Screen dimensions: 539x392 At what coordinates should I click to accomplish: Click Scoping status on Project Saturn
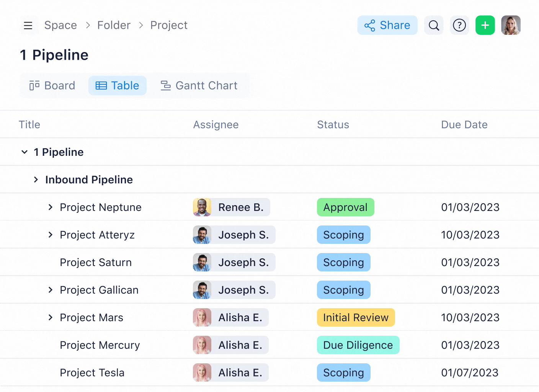344,262
